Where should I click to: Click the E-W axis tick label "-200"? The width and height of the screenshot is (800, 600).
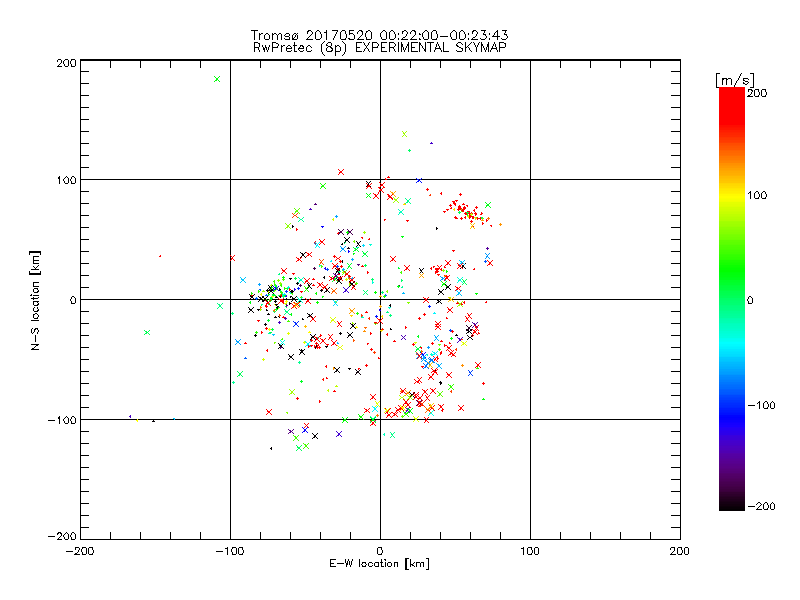coord(80,551)
